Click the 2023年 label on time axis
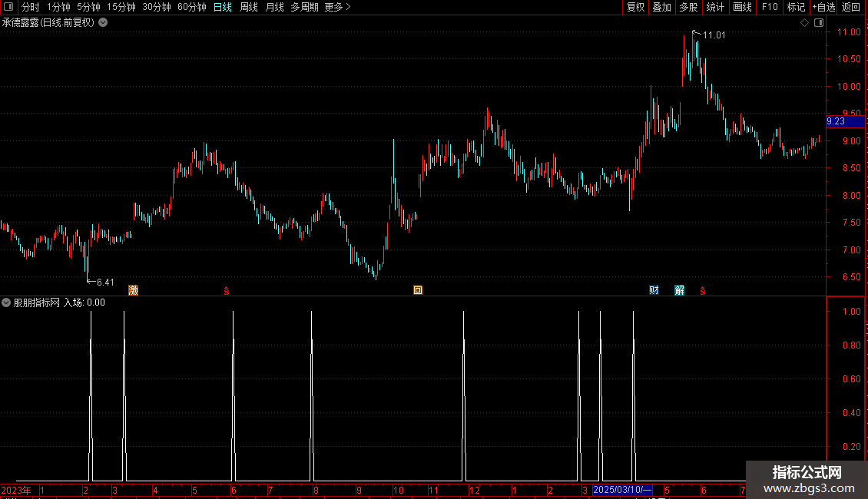This screenshot has height=499, width=868. click(16, 490)
